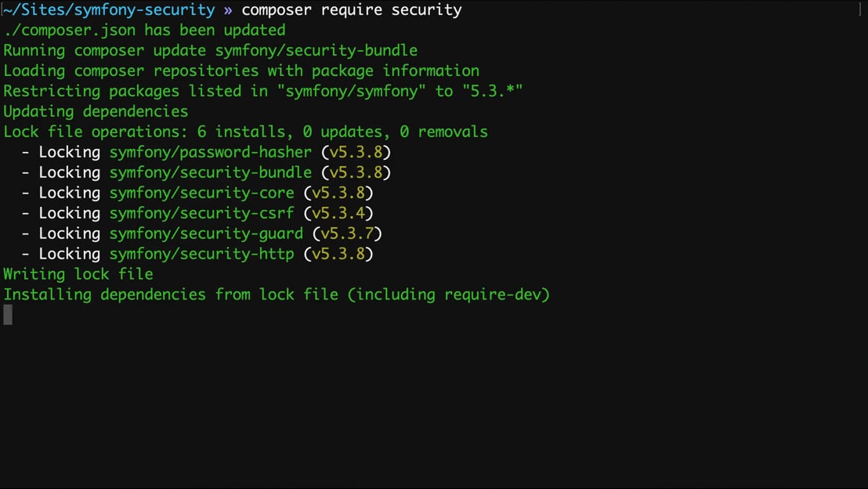Select the symfony/security-core package name

pyautogui.click(x=201, y=193)
